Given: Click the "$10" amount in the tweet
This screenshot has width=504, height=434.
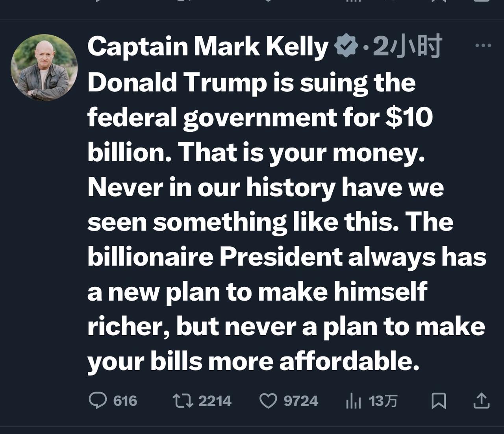Looking at the screenshot, I should (409, 117).
